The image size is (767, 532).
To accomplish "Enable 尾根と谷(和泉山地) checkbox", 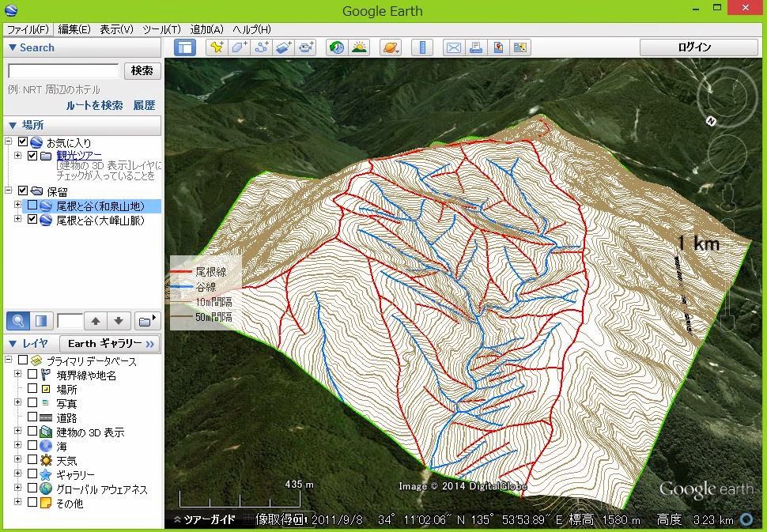I will 32,206.
